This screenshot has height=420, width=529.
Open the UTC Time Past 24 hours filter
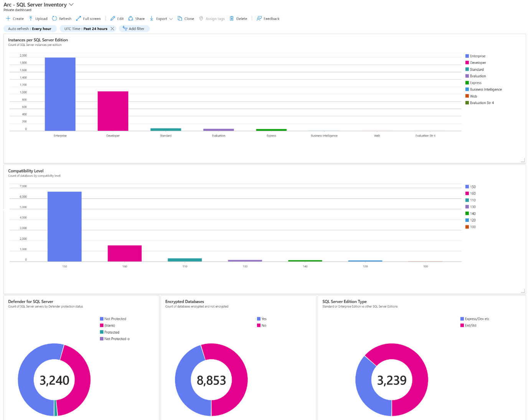(86, 29)
